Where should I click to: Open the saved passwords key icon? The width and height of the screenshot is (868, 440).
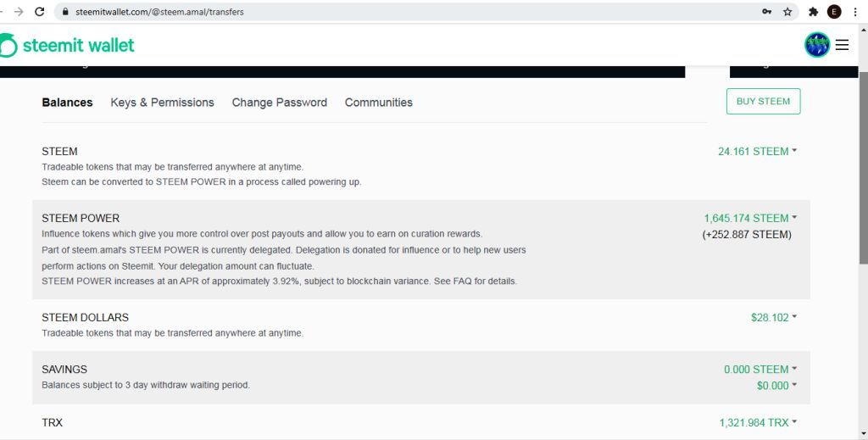click(x=766, y=12)
